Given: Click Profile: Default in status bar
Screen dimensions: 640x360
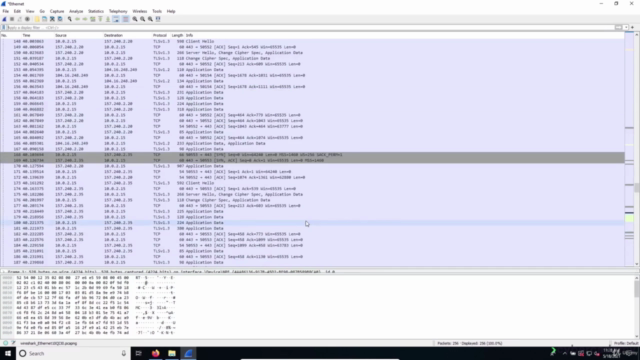Looking at the screenshot, I should point(626,343).
